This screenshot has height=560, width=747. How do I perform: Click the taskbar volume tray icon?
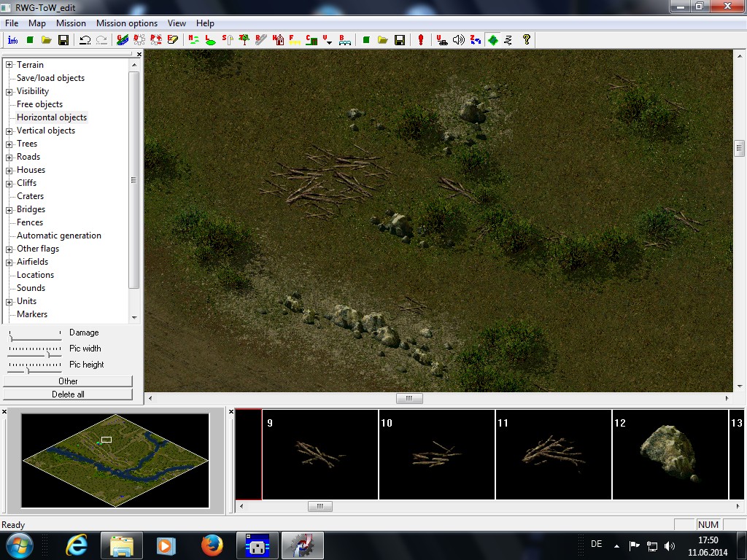pos(670,545)
